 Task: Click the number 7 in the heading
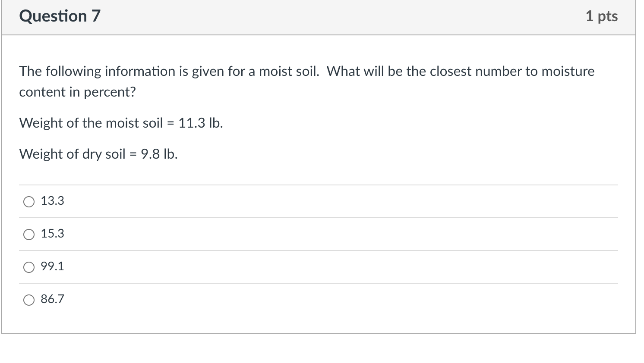(x=96, y=16)
